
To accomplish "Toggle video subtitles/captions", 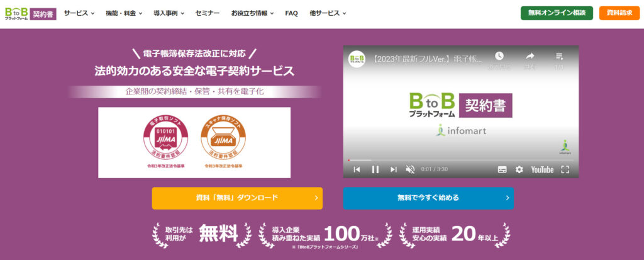I will (502, 169).
